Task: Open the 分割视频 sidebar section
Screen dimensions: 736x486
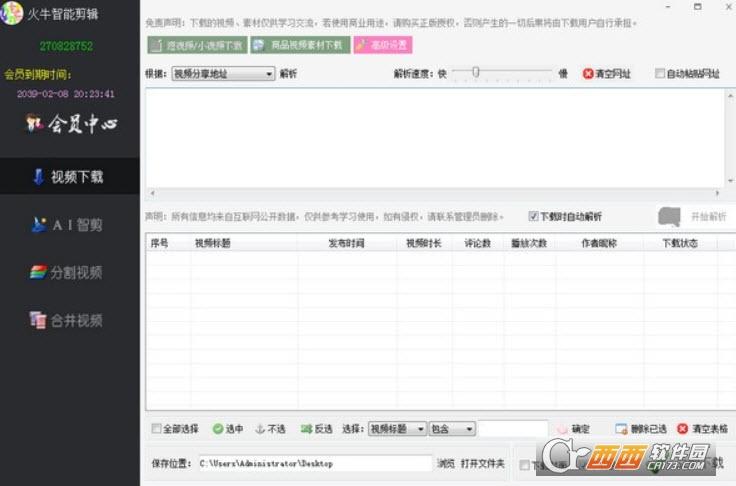Action: coord(69,273)
